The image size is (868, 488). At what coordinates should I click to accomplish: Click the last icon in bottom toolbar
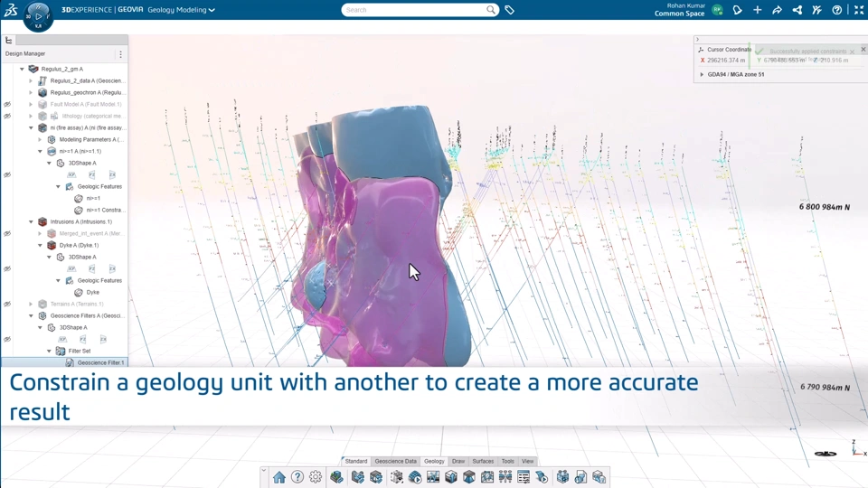(599, 477)
